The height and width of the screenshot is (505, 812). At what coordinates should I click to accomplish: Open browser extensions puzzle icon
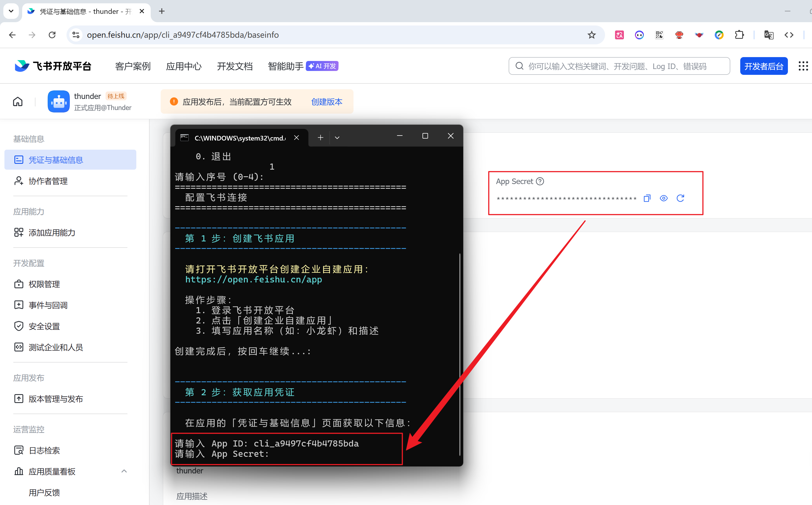739,35
